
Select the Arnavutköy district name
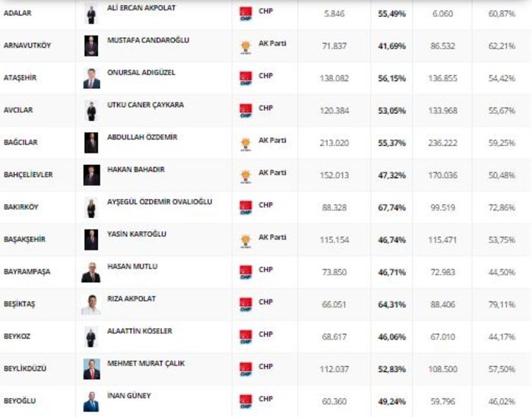pos(27,46)
